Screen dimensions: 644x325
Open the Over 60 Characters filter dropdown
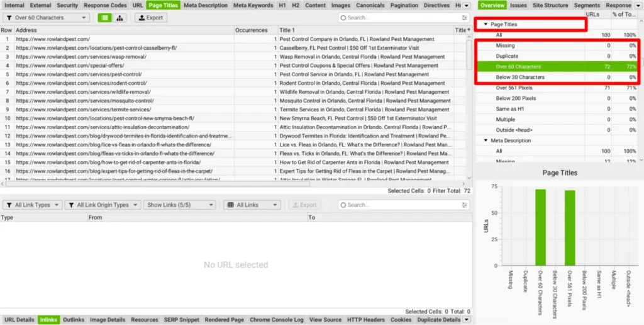47,18
